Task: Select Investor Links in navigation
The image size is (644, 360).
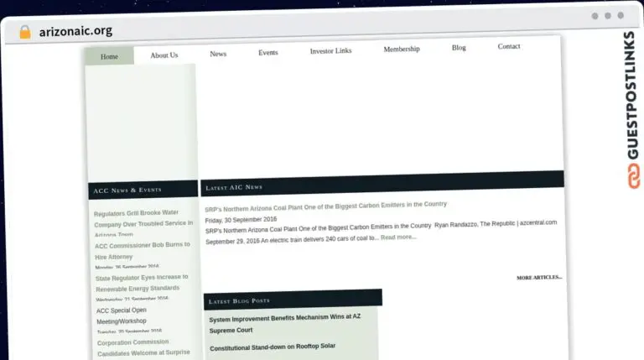Action: 330,51
